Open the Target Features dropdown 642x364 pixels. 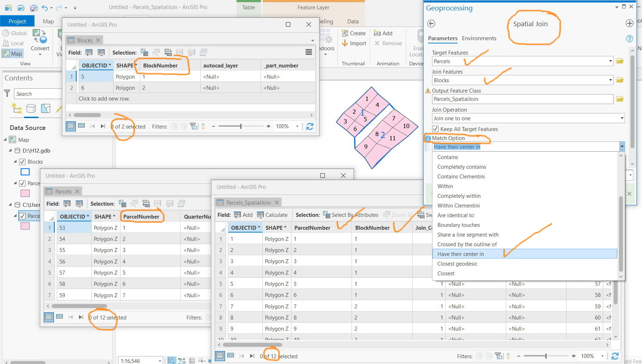tap(610, 61)
